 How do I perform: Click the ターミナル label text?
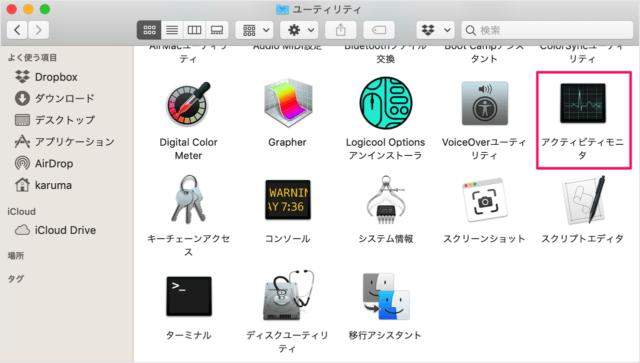189,335
